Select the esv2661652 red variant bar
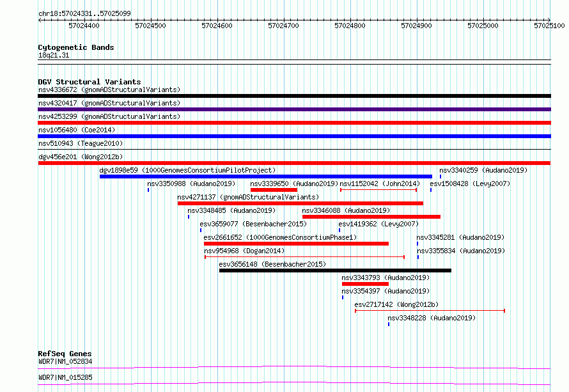Viewport: 569px width, 392px height. (296, 244)
